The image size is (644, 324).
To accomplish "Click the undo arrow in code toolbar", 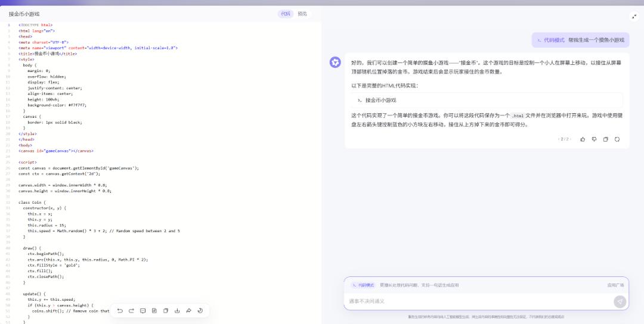I will [x=120, y=310].
